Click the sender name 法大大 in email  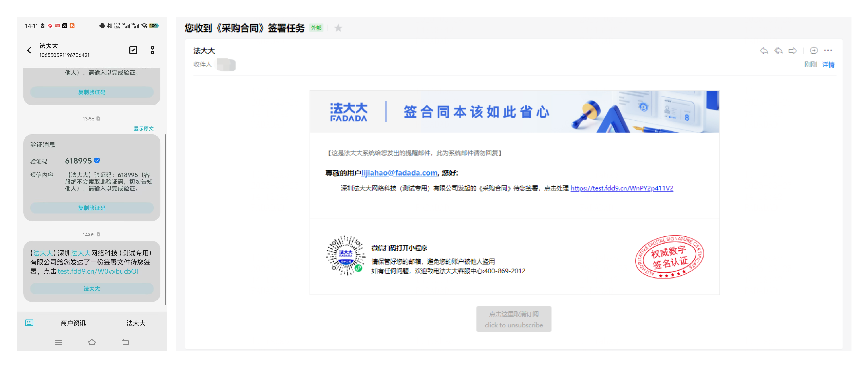[x=204, y=51]
